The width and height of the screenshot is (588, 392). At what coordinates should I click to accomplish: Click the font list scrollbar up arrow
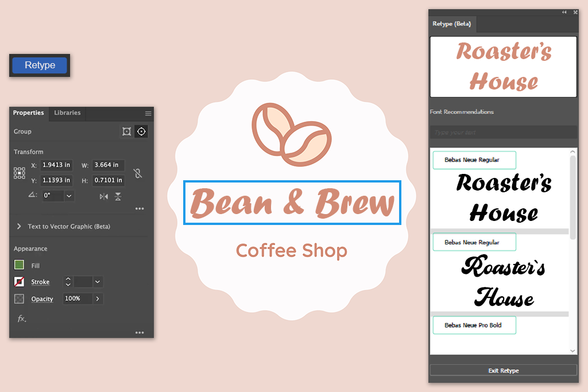(x=572, y=152)
